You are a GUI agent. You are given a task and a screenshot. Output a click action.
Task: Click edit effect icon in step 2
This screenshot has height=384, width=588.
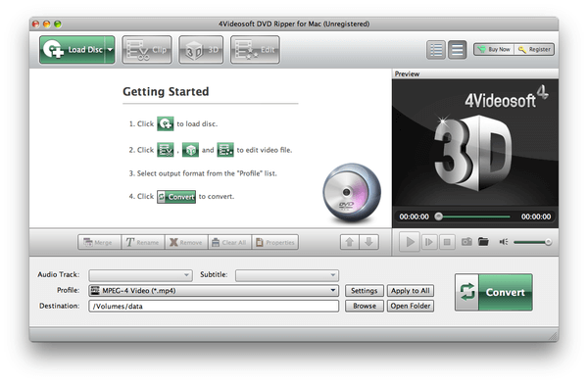225,150
